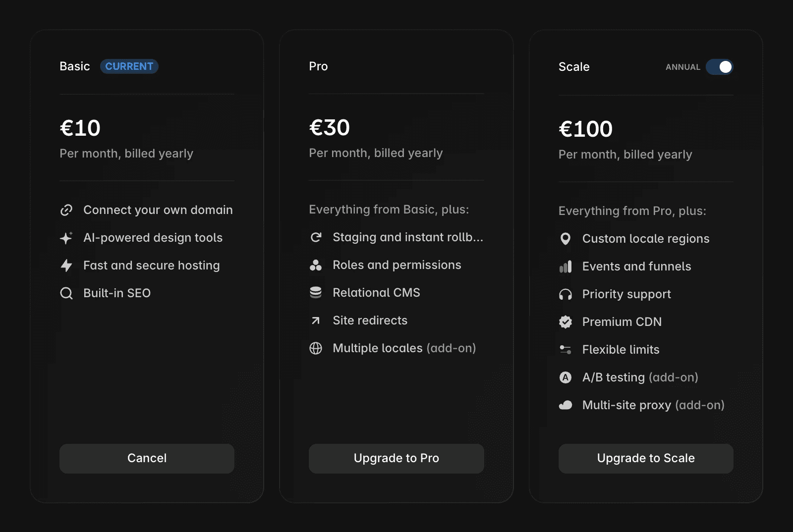Click the Cancel button on the Basic plan
The image size is (793, 532).
(147, 458)
